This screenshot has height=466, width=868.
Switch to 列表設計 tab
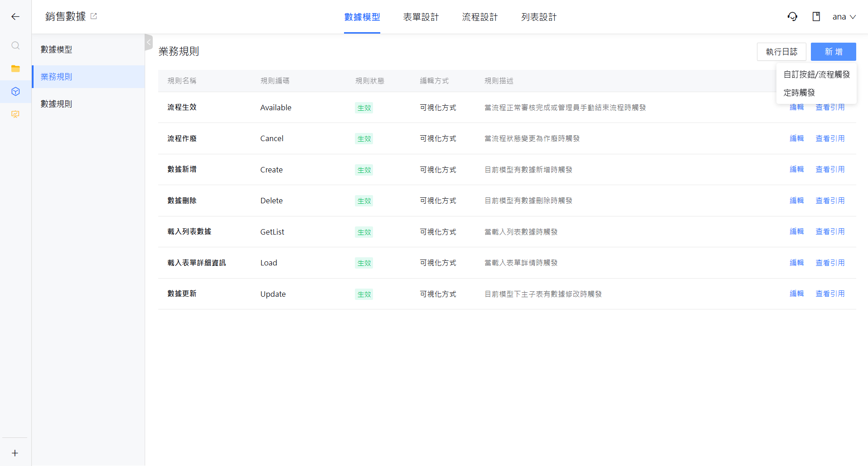539,17
